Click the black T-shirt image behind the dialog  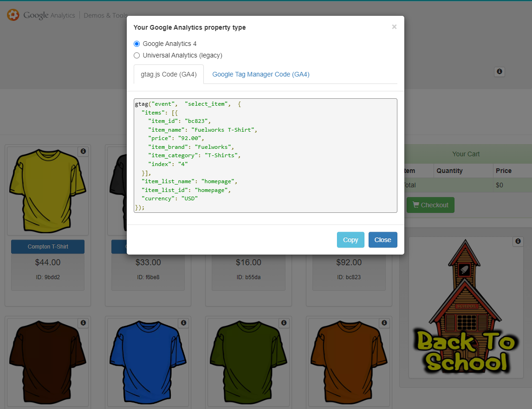click(x=118, y=191)
